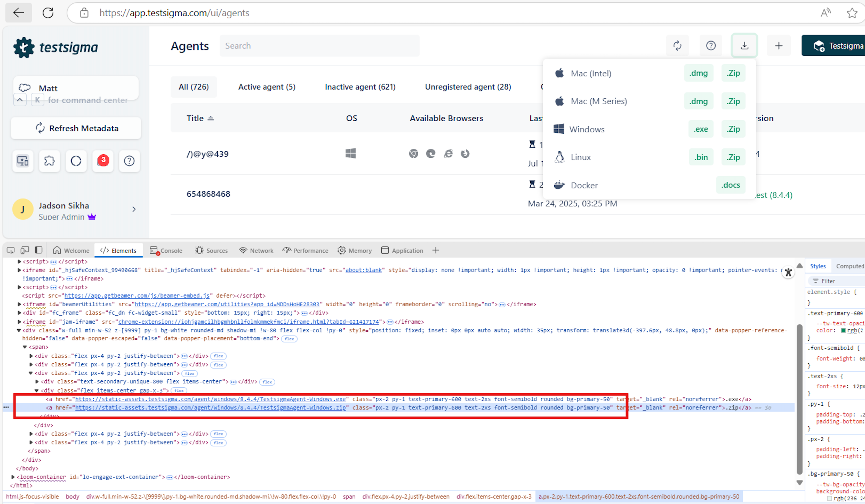Expand the loom-container node in DOM tree
Image resolution: width=865 pixels, height=504 pixels.
(13, 477)
